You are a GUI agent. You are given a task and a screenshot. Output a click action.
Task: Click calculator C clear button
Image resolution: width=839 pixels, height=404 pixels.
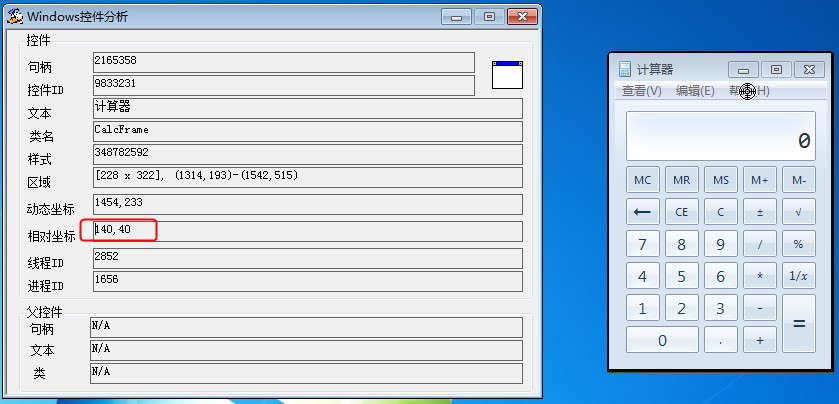tap(721, 212)
